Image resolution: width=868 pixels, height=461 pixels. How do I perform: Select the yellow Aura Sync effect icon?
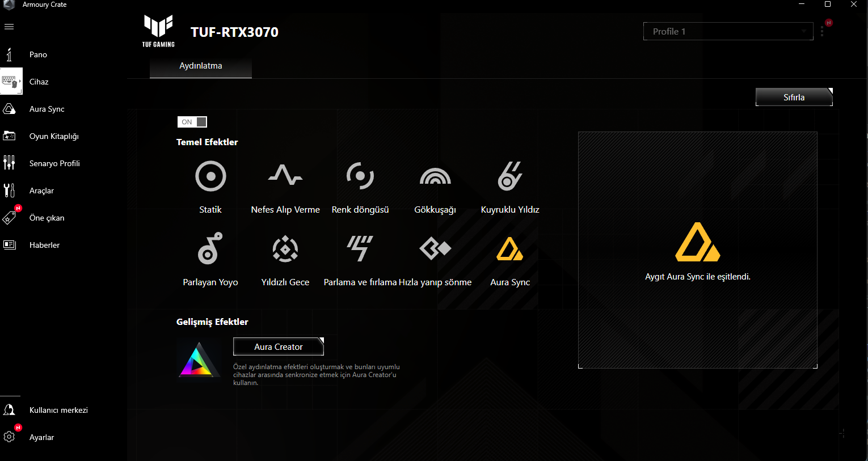(510, 248)
